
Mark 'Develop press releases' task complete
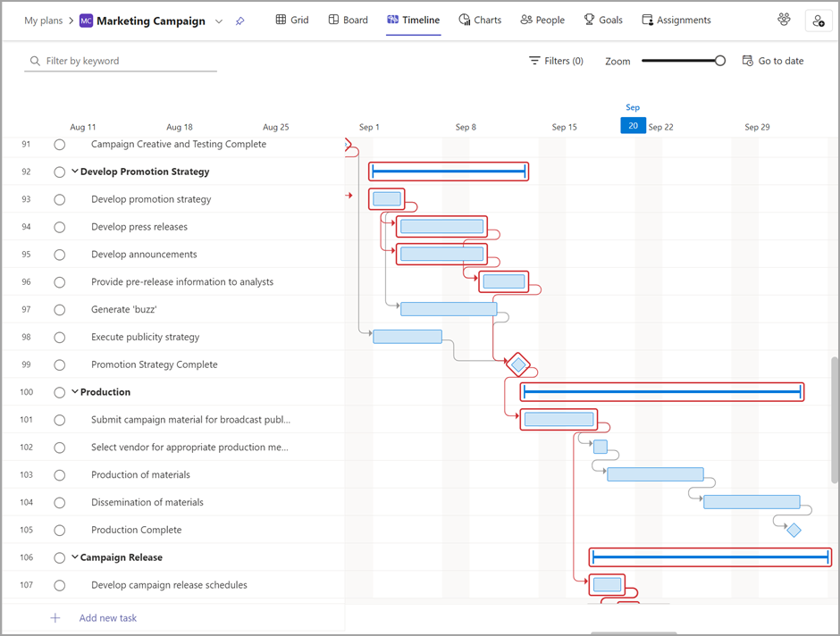pos(60,227)
